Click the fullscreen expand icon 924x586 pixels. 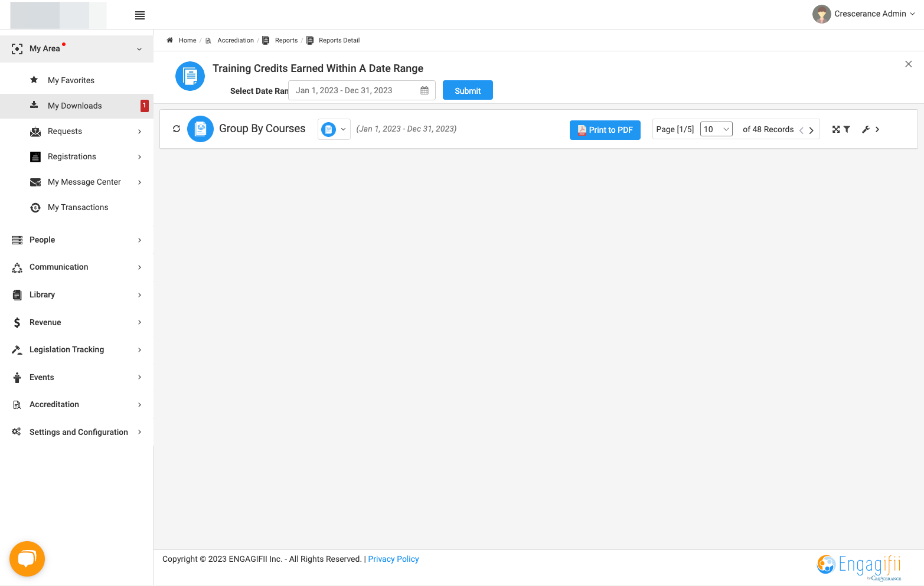(x=836, y=129)
